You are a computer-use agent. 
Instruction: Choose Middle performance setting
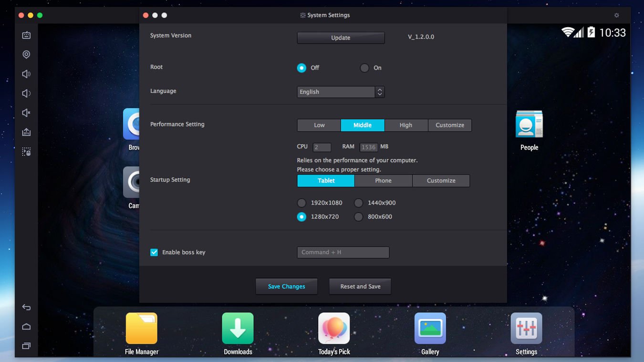click(x=363, y=125)
